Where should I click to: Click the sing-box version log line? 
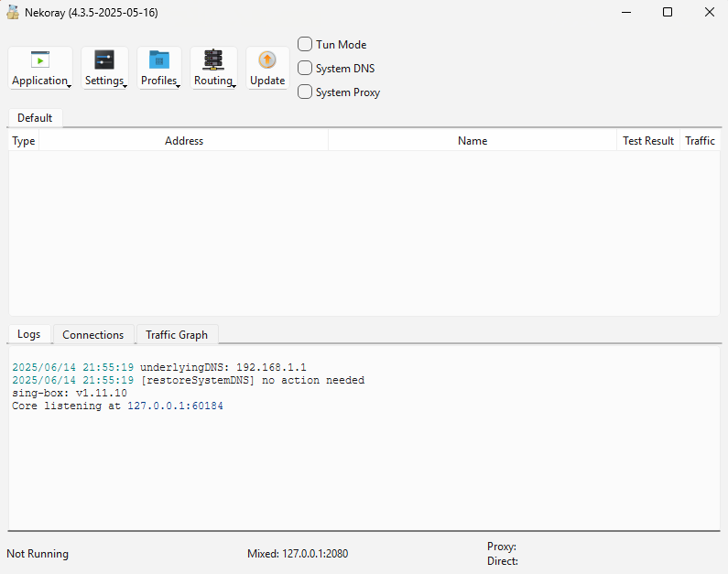click(70, 393)
